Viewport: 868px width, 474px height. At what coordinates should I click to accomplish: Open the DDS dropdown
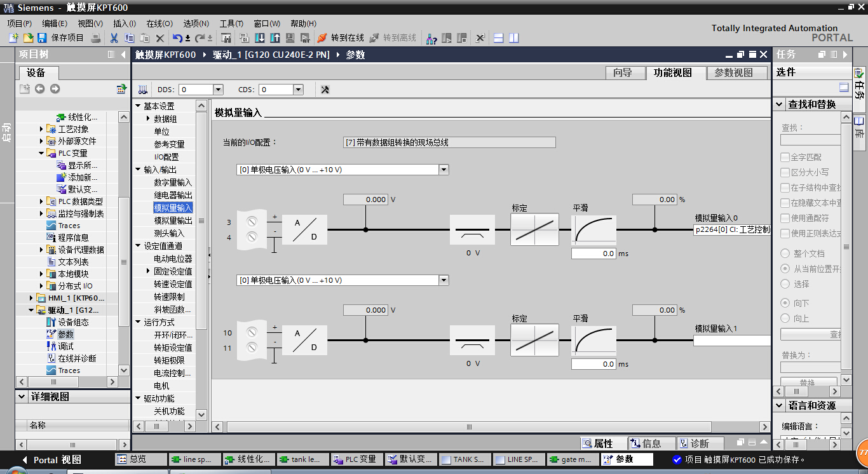tap(218, 90)
